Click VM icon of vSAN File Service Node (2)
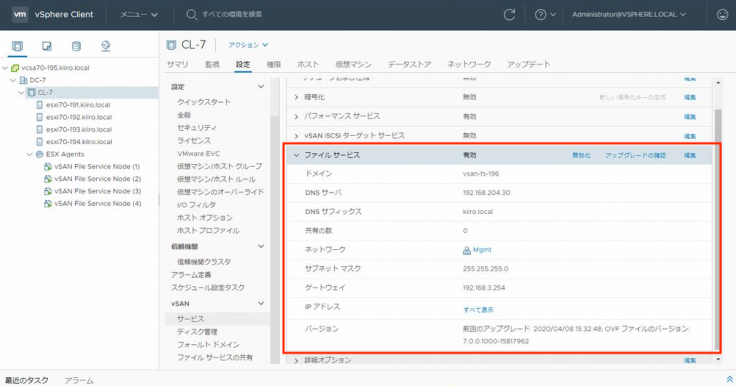This screenshot has height=386, width=736. [47, 178]
